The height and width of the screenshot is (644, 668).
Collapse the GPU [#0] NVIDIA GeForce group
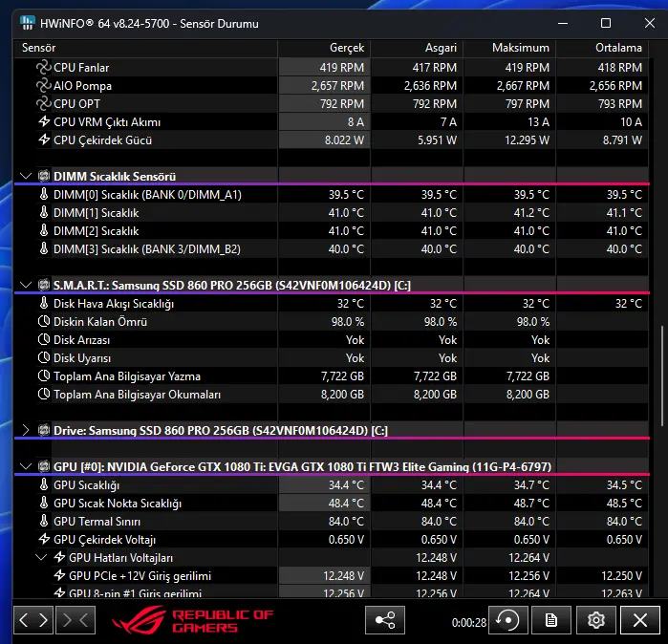[26, 466]
